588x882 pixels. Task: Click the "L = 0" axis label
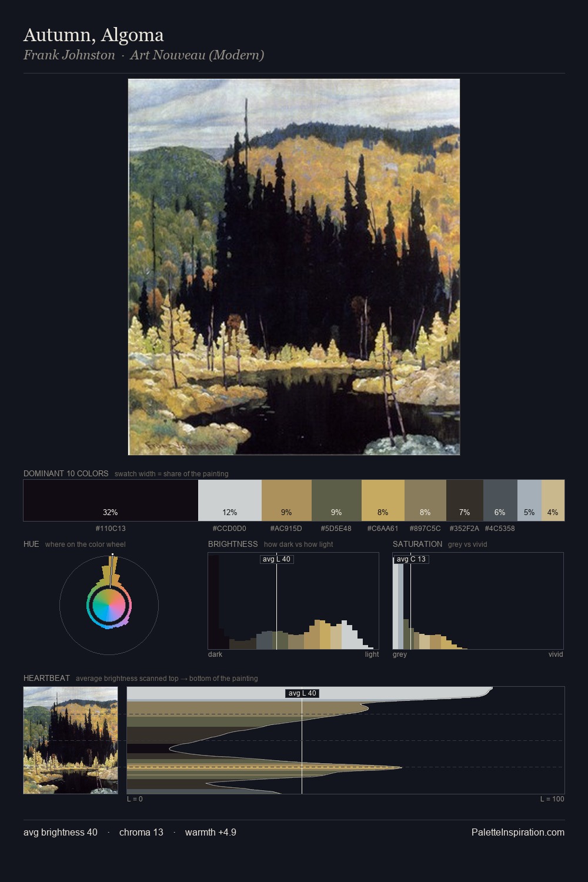coord(135,799)
